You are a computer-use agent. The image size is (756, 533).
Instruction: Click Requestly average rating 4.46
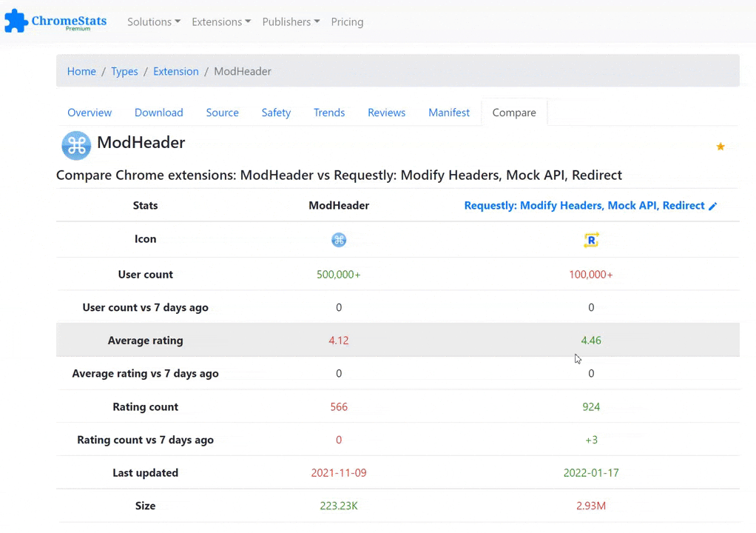(591, 341)
